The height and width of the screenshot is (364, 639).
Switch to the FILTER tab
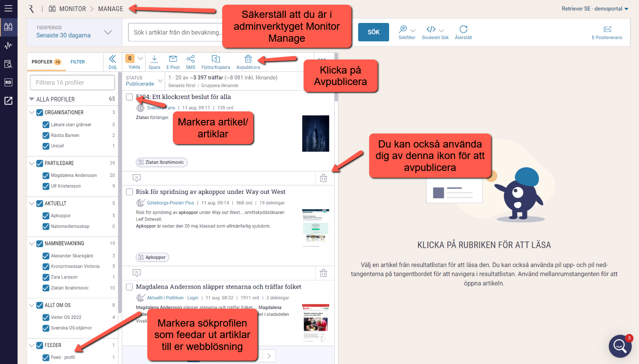[77, 62]
